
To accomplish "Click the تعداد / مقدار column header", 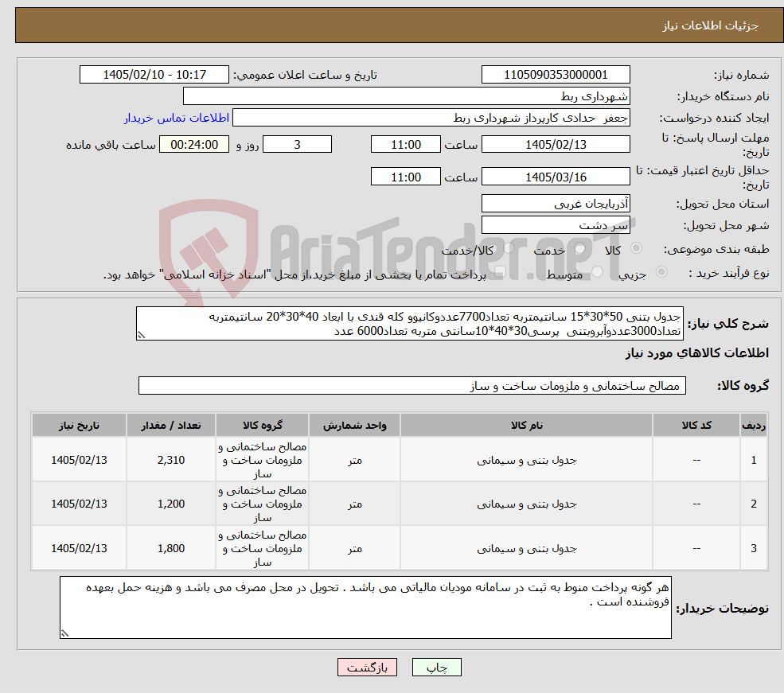I will pos(171,425).
